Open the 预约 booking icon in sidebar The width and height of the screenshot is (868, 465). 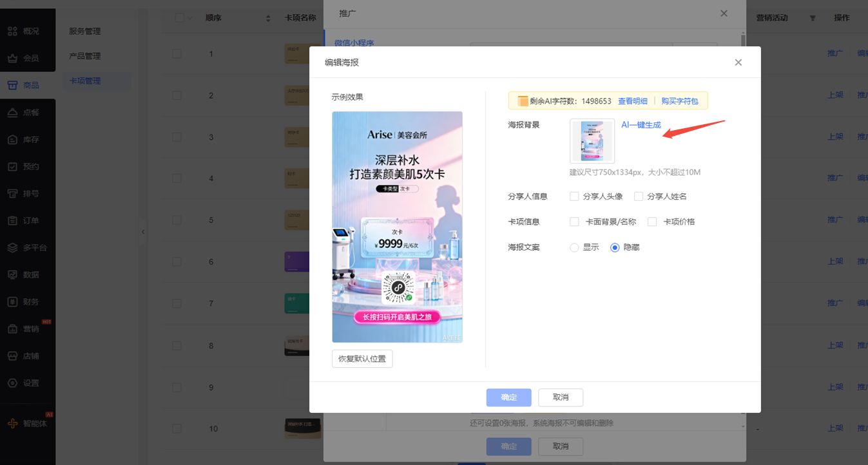(x=12, y=166)
